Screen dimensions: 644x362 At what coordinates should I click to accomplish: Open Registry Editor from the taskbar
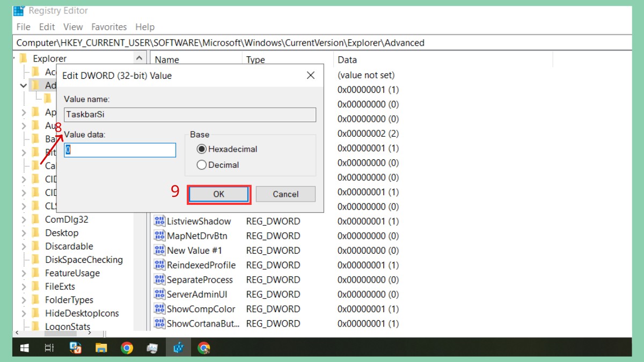coord(178,348)
